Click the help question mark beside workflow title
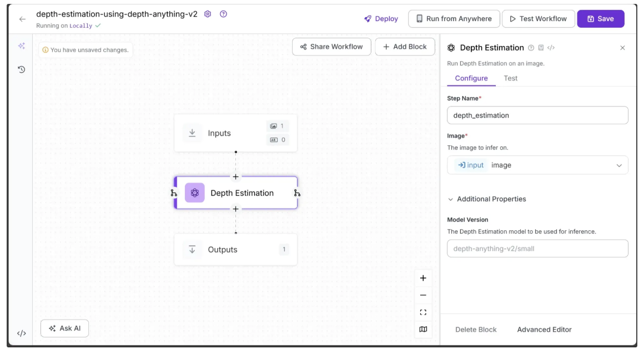 (223, 14)
